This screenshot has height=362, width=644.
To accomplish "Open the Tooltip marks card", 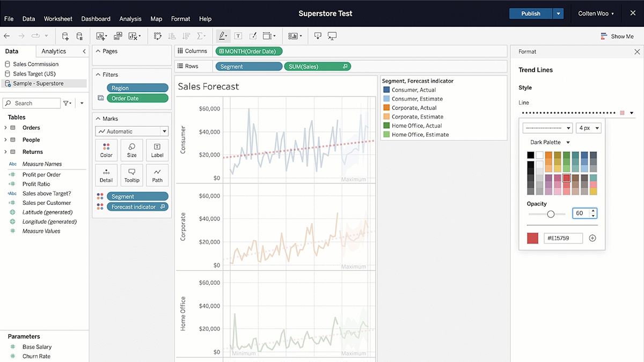I will click(x=131, y=175).
